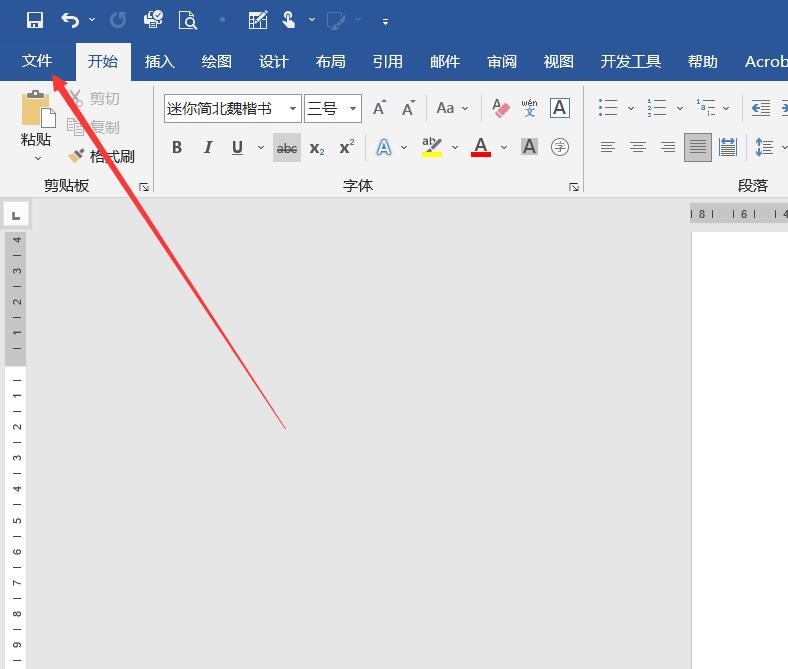
Task: Click the phonetic guide wén icon
Action: point(529,108)
